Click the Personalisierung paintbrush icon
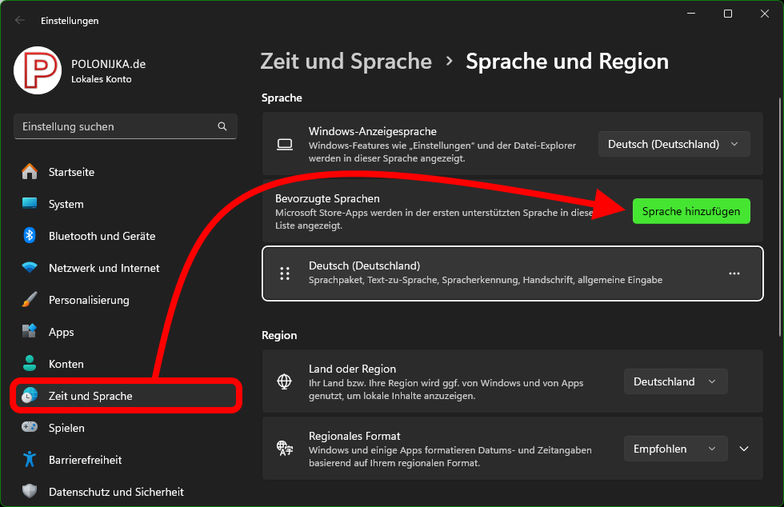This screenshot has height=507, width=784. coord(30,300)
